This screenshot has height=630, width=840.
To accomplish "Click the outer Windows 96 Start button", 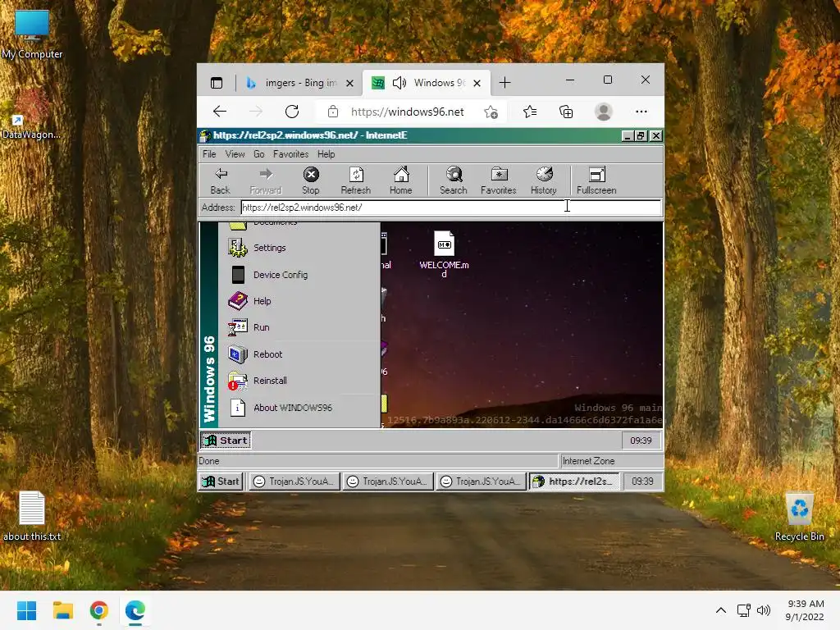I will point(221,481).
